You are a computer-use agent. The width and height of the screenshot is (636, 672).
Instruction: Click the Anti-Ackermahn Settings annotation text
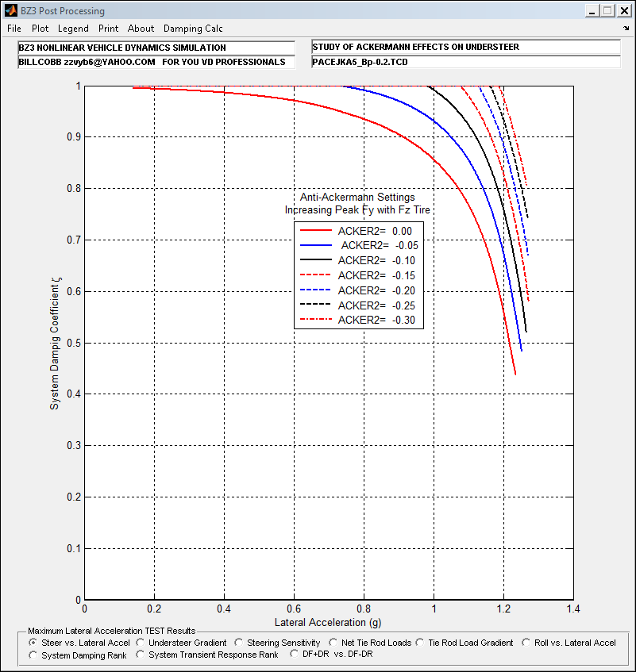point(357,197)
